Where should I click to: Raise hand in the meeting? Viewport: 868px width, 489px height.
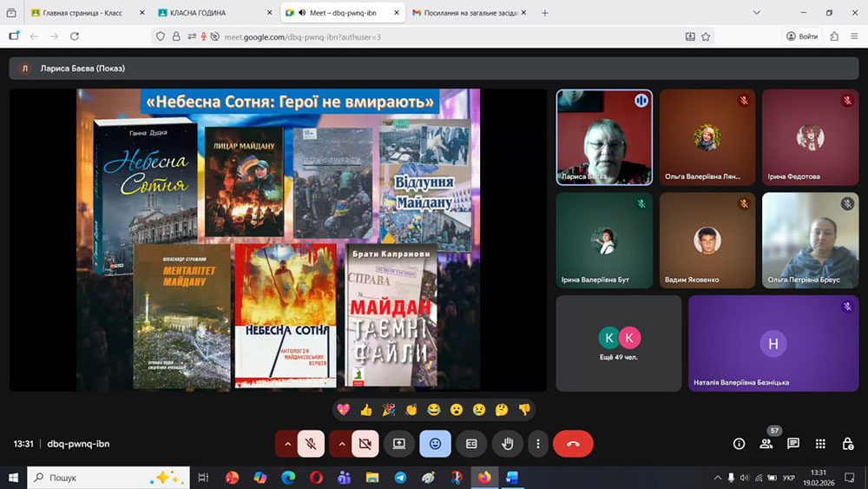click(508, 444)
